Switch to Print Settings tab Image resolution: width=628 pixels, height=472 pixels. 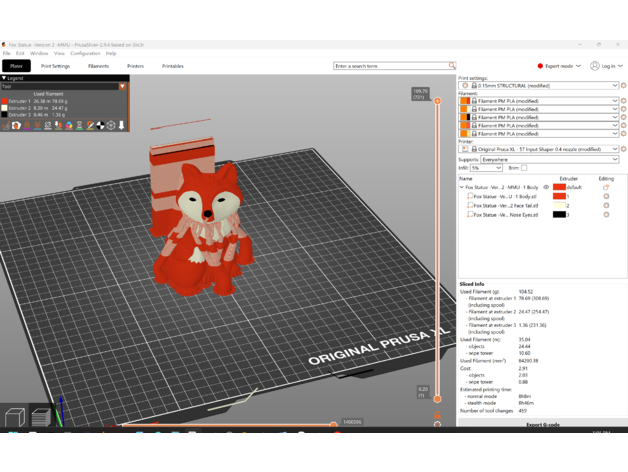55,66
